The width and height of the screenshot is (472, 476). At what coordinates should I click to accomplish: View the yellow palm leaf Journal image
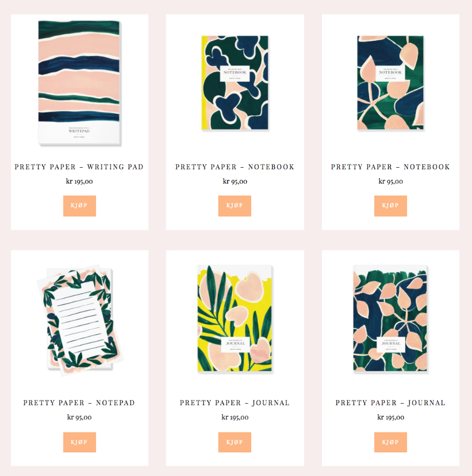235,319
